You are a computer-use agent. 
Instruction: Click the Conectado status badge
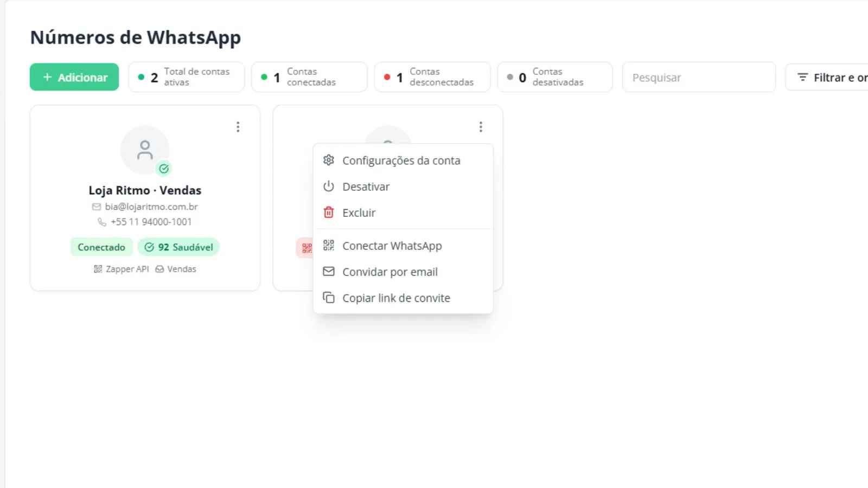(x=101, y=247)
